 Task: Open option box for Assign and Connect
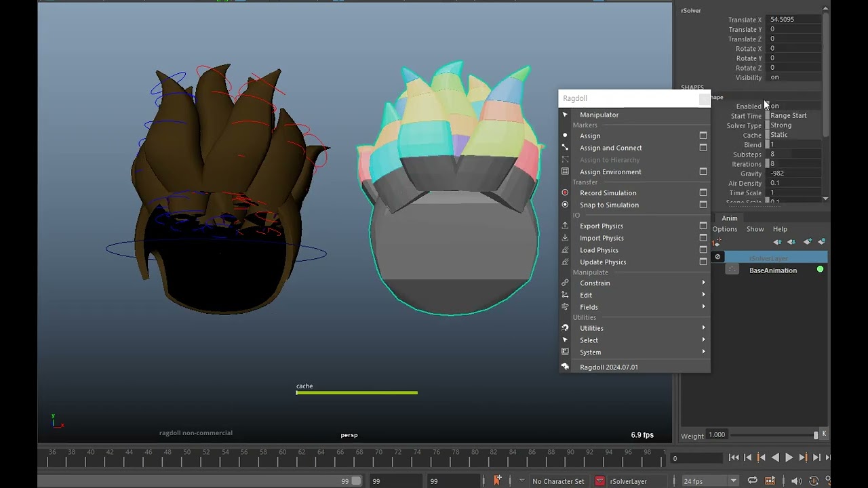click(x=703, y=148)
